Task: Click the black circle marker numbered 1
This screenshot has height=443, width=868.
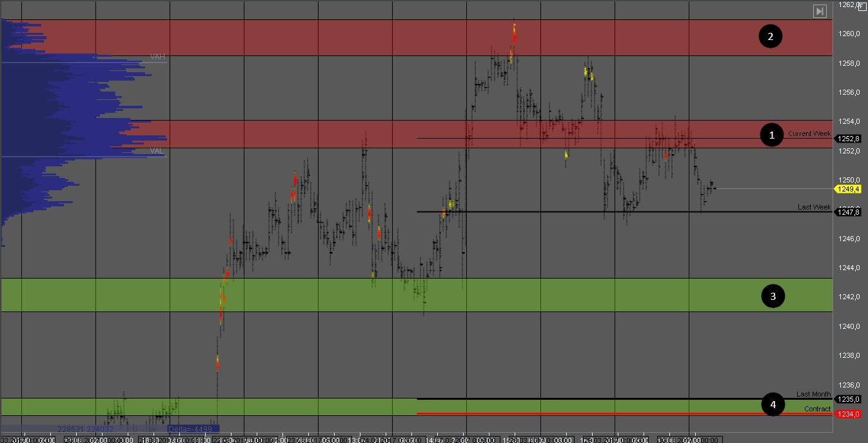Action: pyautogui.click(x=772, y=135)
